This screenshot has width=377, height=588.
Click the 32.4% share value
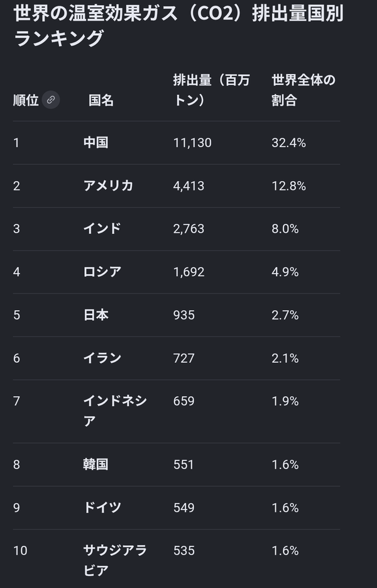288,143
